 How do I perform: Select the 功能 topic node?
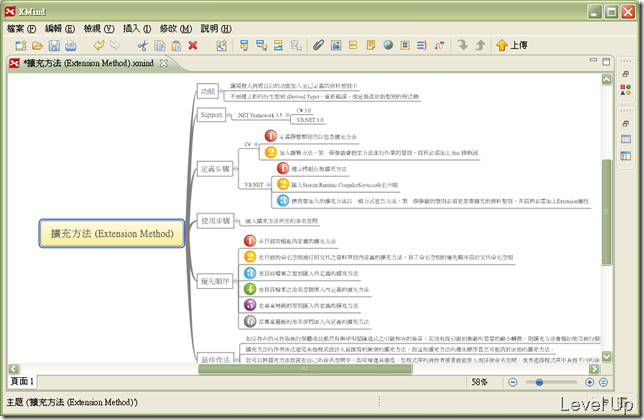click(207, 91)
